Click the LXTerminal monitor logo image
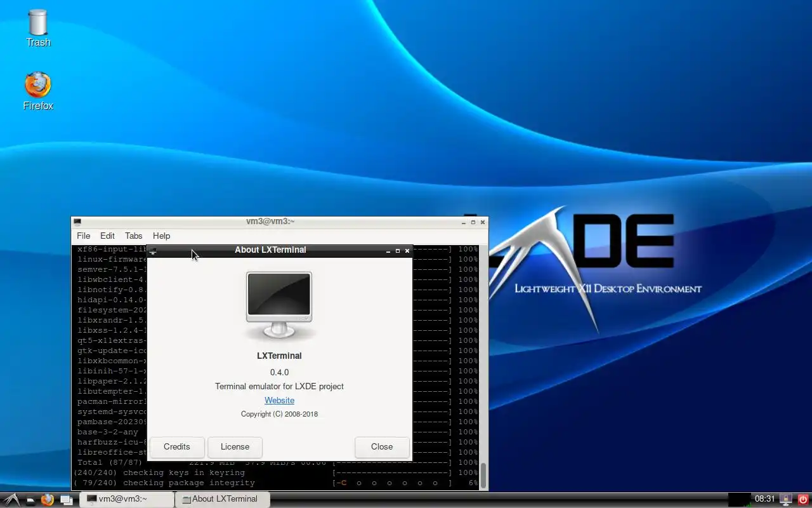This screenshot has height=508, width=812. pos(279,306)
